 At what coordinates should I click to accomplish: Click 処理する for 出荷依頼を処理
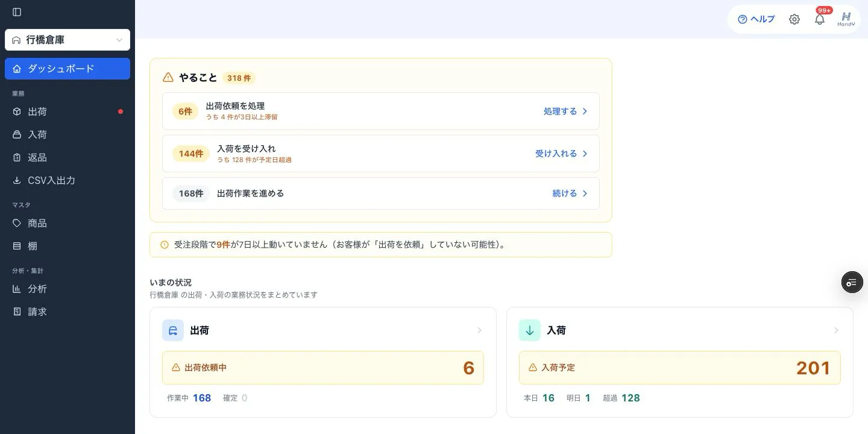[x=565, y=111]
